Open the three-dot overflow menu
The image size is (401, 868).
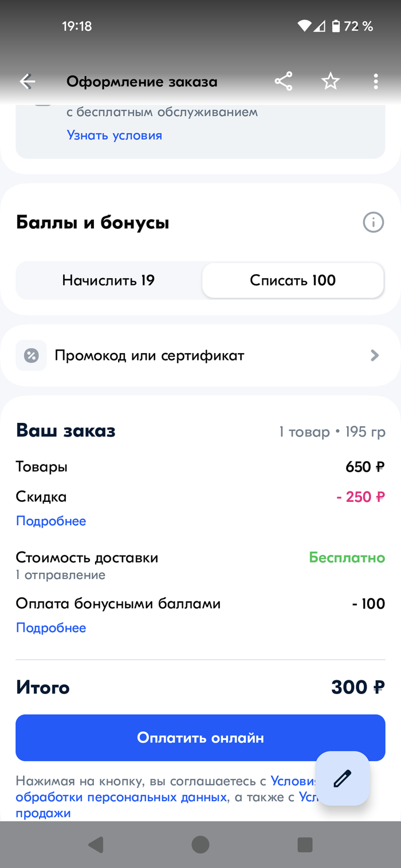[x=376, y=82]
